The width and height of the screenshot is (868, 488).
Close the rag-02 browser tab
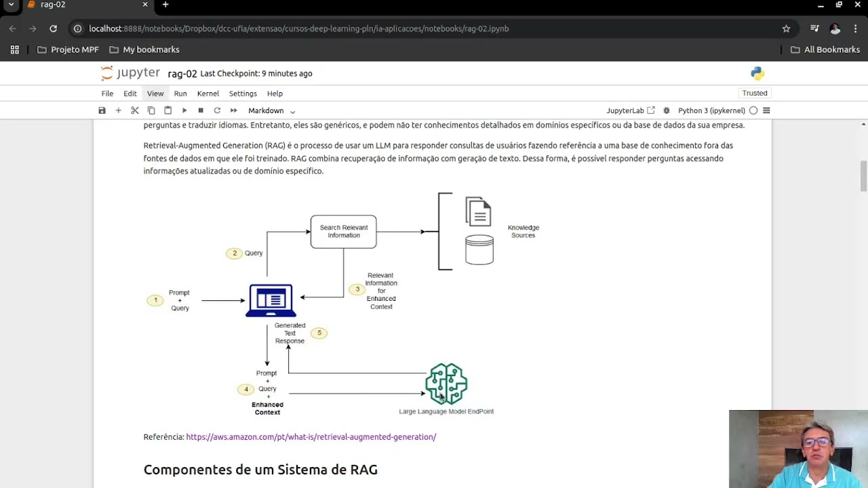click(x=144, y=5)
